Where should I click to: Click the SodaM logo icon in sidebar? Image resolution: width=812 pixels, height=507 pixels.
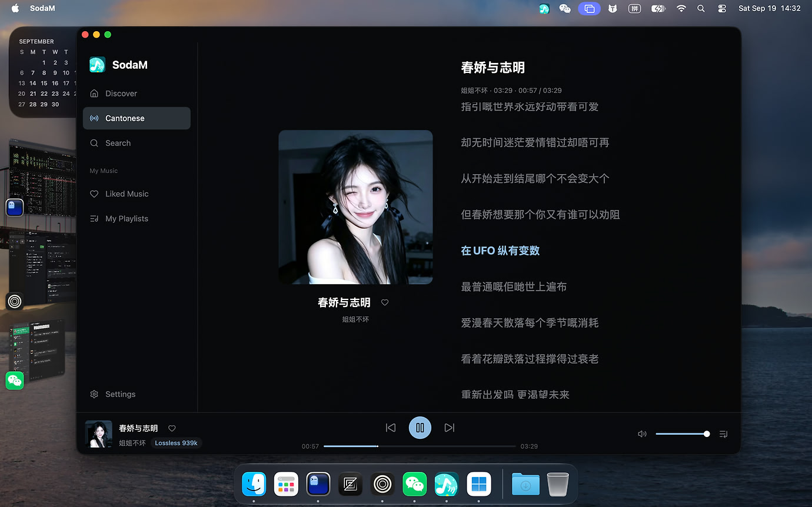(x=97, y=65)
